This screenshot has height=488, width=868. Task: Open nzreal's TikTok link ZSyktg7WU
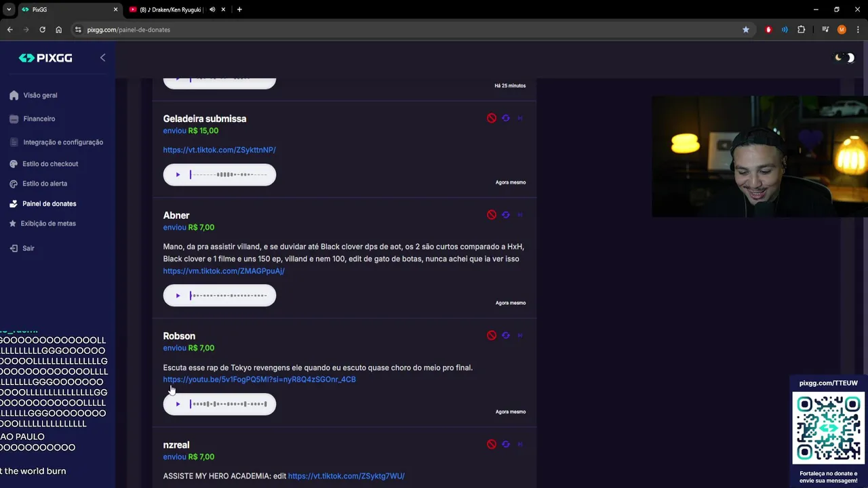346,476
